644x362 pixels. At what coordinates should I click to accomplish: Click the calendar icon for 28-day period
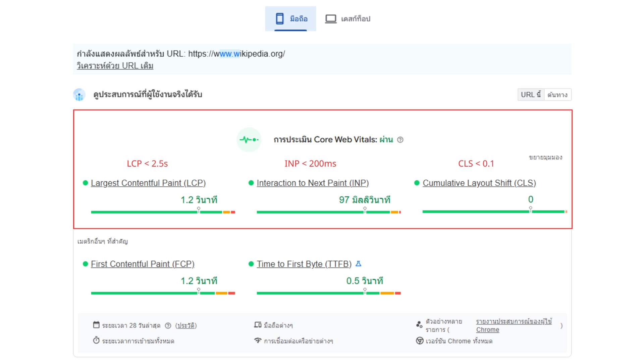96,325
